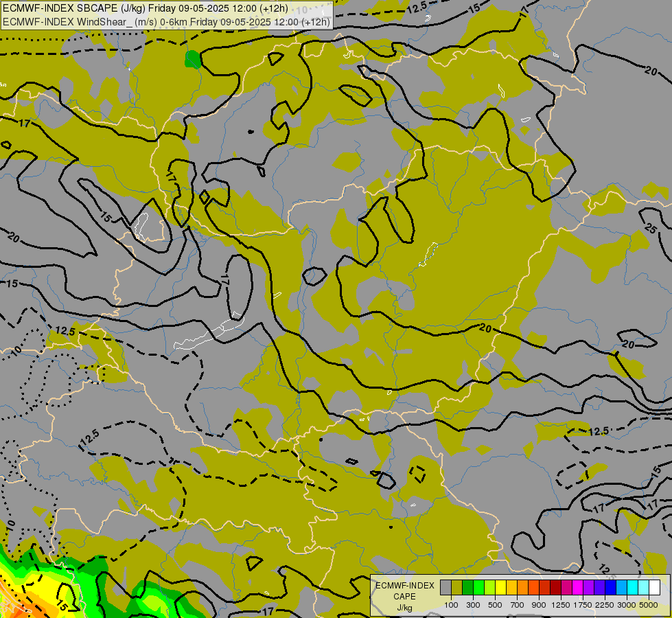This screenshot has height=618, width=672.
Task: Click the crimson pink swatch right of 1250
Action: 566,588
